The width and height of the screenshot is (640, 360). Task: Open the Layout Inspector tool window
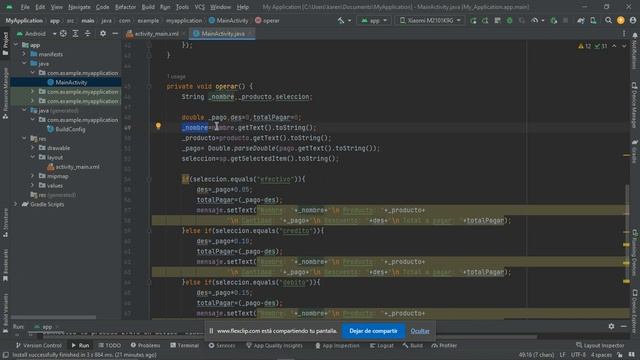click(600, 346)
